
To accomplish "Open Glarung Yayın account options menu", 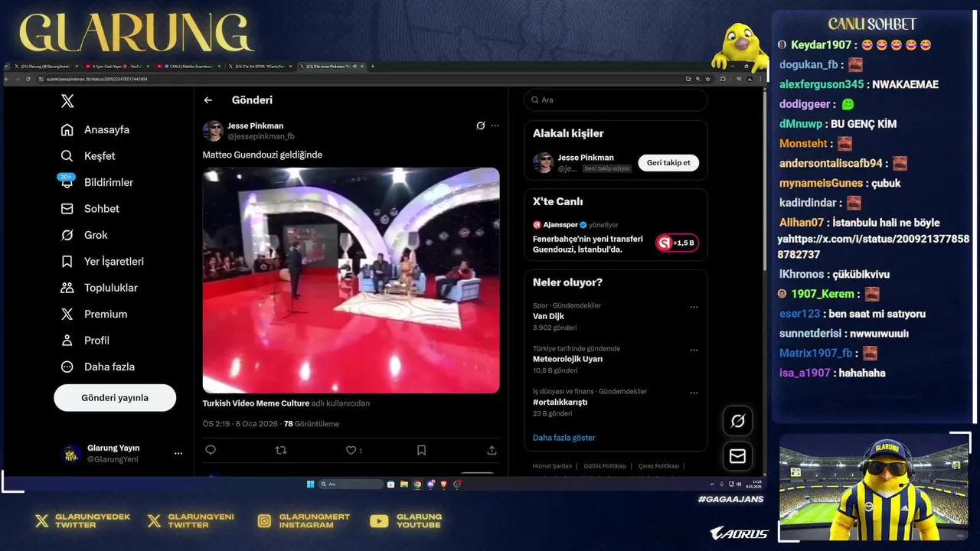I will (x=178, y=453).
